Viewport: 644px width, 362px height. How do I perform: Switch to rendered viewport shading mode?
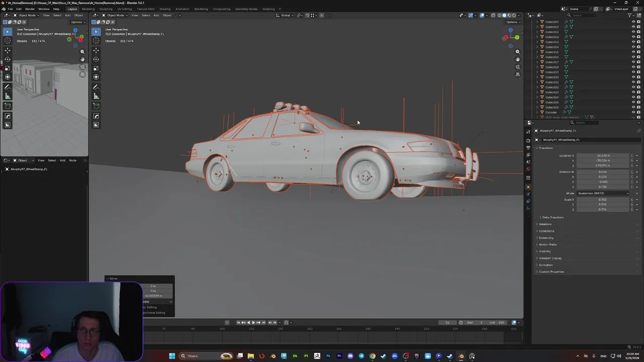pos(514,15)
